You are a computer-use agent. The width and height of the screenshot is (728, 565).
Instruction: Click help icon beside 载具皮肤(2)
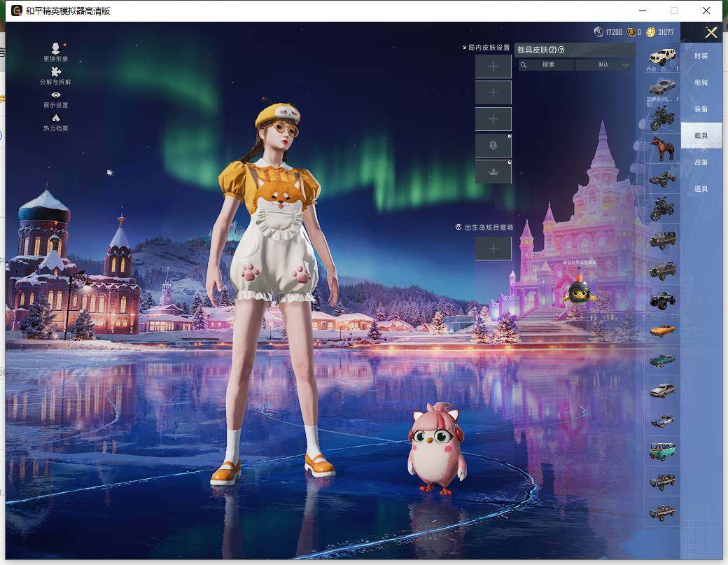pyautogui.click(x=561, y=50)
